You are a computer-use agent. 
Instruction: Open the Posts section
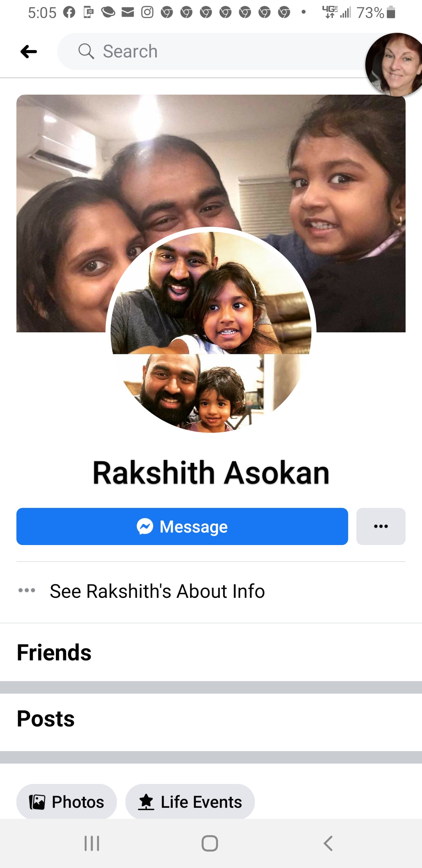[x=46, y=719]
